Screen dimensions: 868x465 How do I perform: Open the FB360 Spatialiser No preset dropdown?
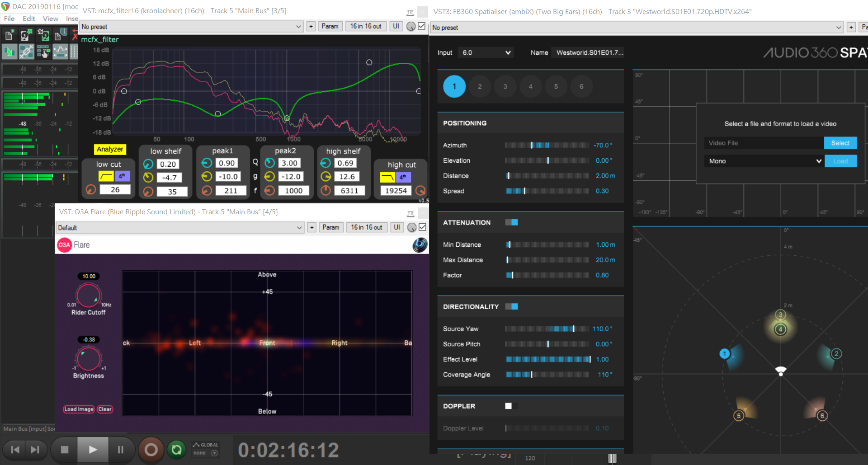click(x=637, y=28)
